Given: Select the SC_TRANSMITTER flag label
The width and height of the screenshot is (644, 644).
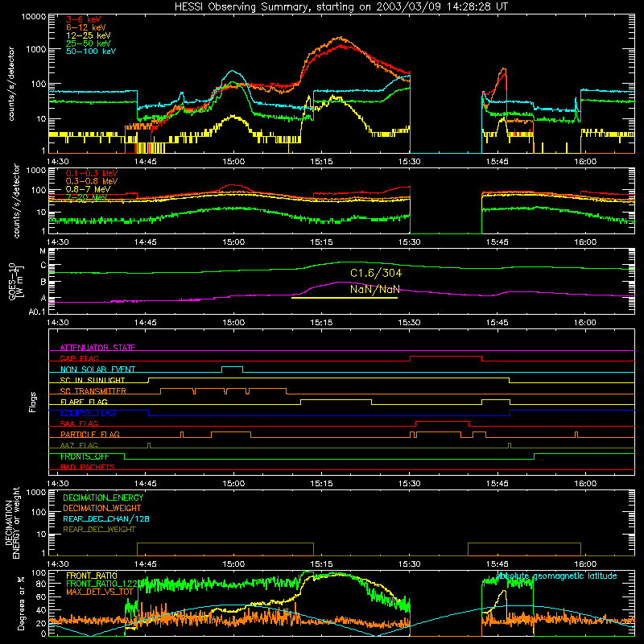Looking at the screenshot, I should point(93,391).
